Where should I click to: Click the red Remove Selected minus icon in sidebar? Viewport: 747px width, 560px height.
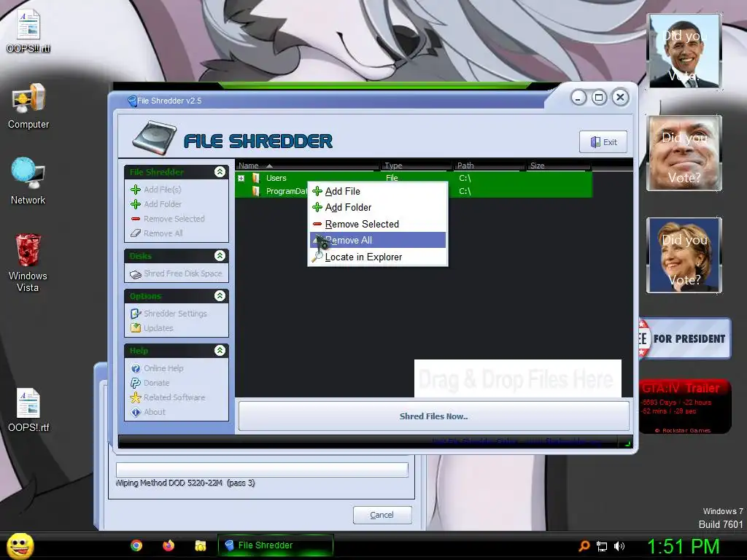point(136,219)
